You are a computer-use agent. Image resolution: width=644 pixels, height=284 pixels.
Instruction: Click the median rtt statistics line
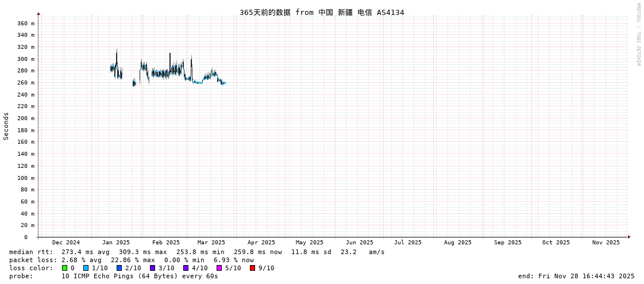pyautogui.click(x=196, y=252)
